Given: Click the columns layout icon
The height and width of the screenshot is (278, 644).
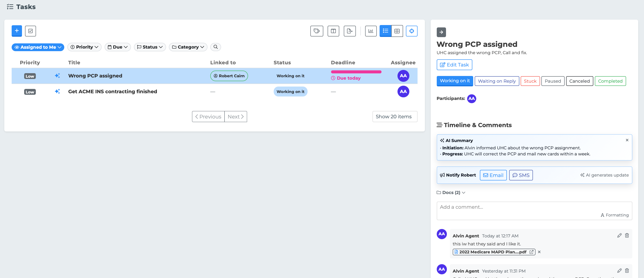Looking at the screenshot, I should click(333, 31).
